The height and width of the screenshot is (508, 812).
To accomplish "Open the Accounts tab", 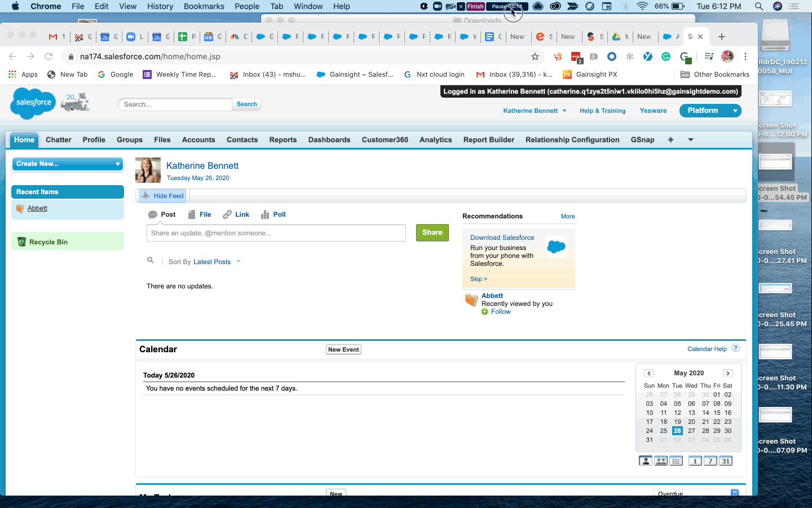I will pos(198,140).
